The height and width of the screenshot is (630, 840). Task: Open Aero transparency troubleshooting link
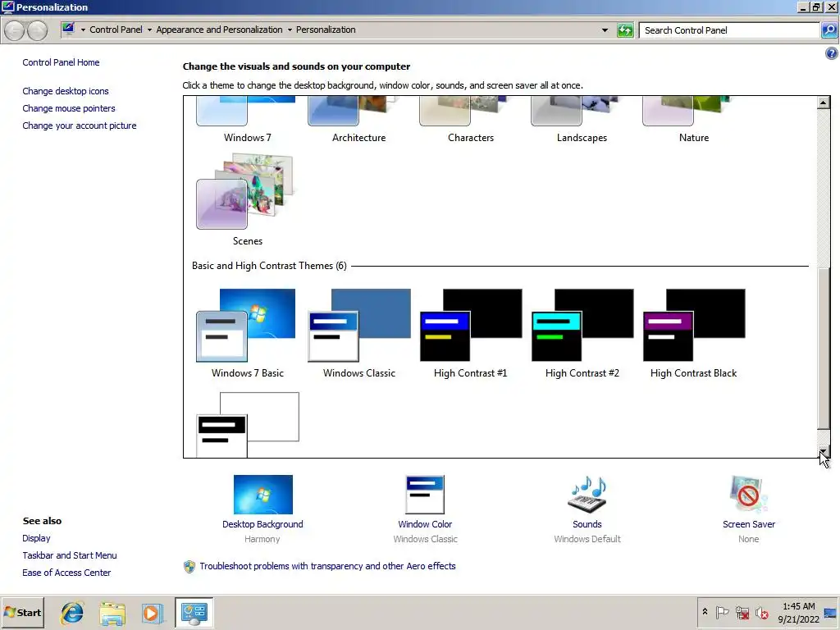pos(327,566)
